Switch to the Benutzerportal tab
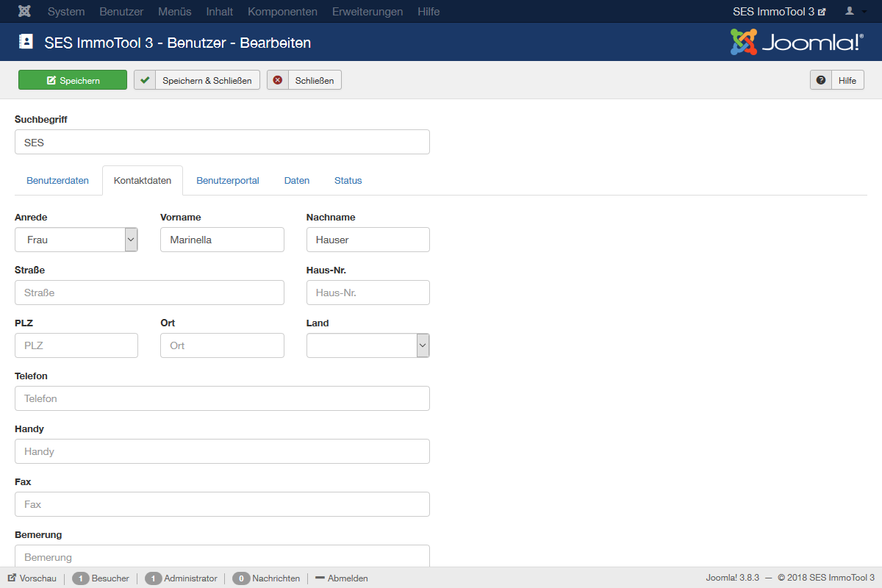The height and width of the screenshot is (588, 882). click(228, 181)
